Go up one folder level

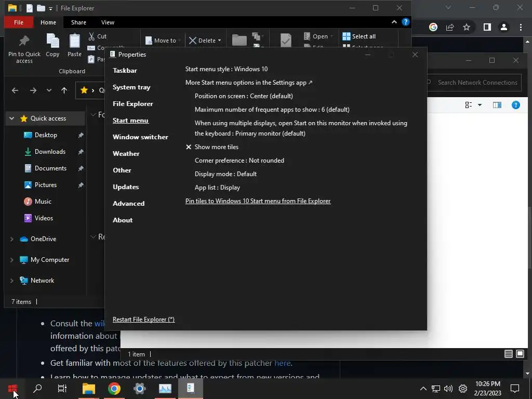tap(64, 90)
